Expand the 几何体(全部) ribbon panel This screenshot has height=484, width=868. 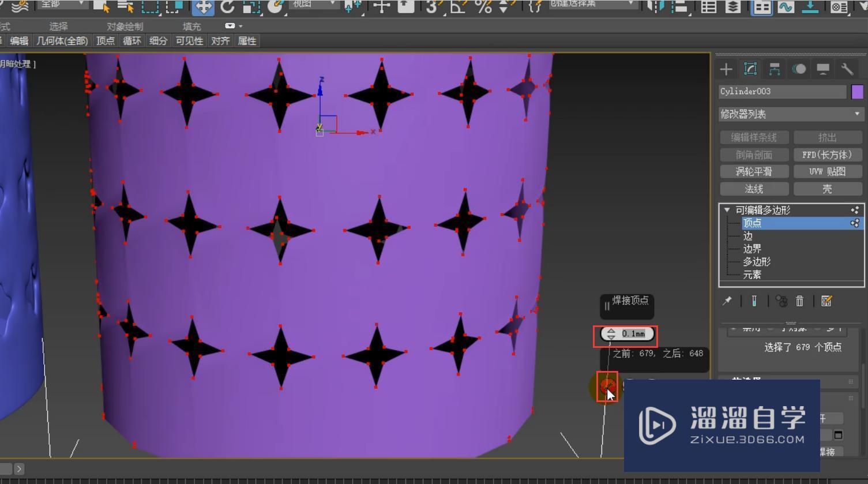click(62, 41)
